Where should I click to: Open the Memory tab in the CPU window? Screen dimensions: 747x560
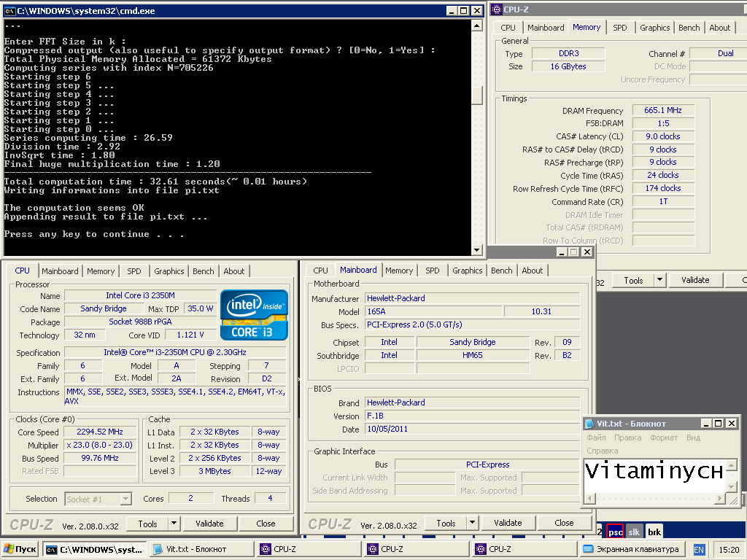[x=101, y=271]
